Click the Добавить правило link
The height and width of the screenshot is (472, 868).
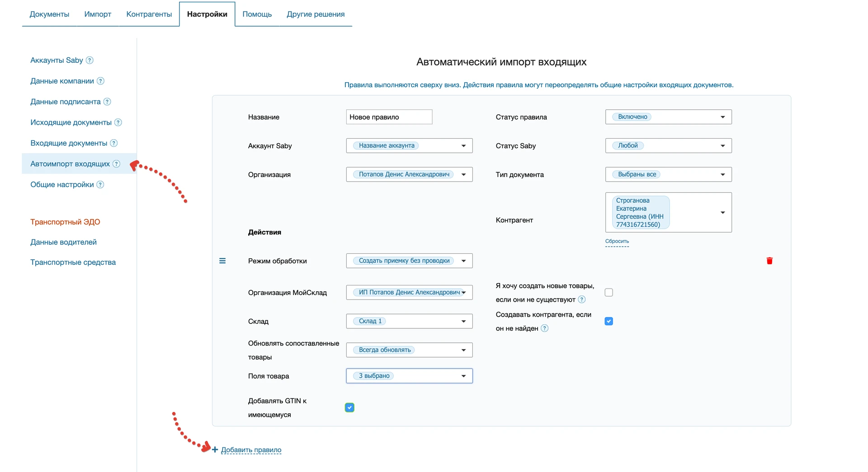[251, 450]
